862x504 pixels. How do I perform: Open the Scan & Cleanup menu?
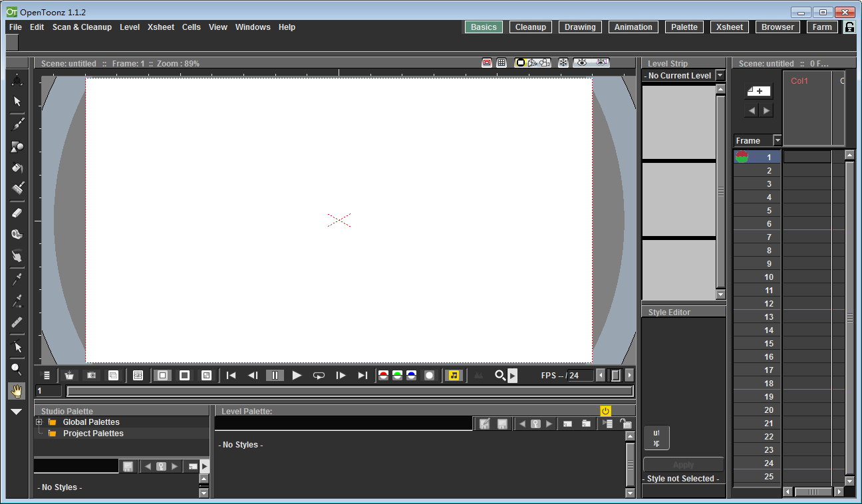pyautogui.click(x=82, y=27)
